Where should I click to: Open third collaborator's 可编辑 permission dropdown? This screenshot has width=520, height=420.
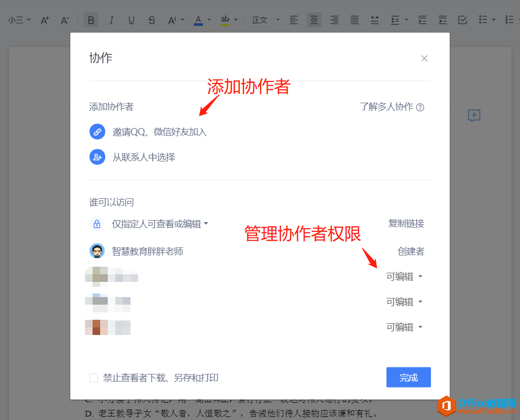point(405,327)
